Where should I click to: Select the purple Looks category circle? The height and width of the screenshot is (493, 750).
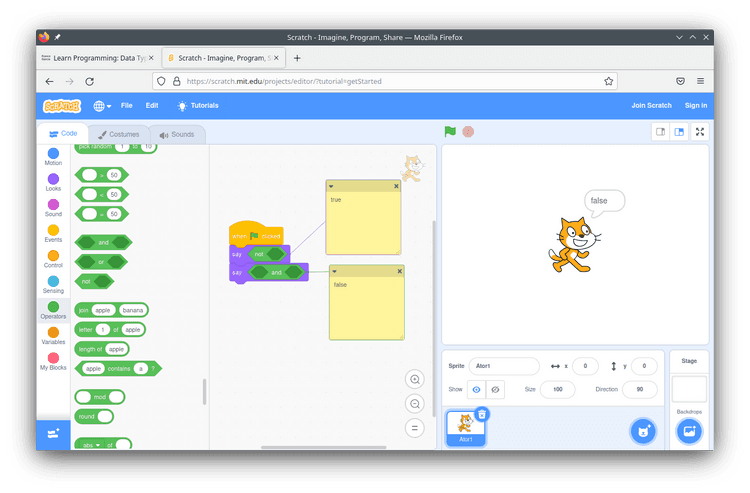[x=53, y=179]
